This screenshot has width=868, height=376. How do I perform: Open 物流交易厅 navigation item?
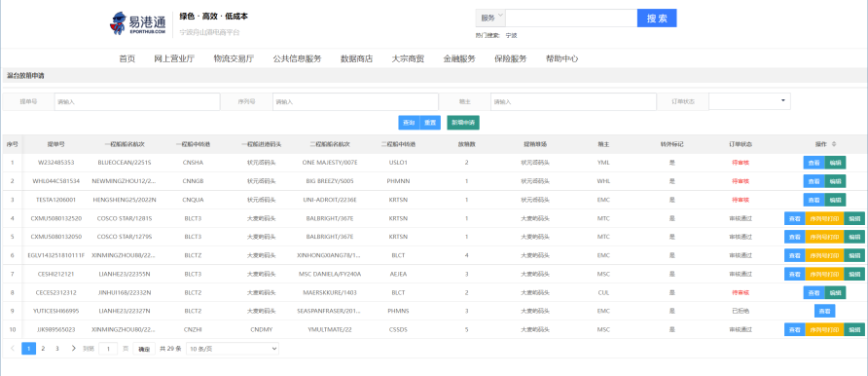coord(235,58)
